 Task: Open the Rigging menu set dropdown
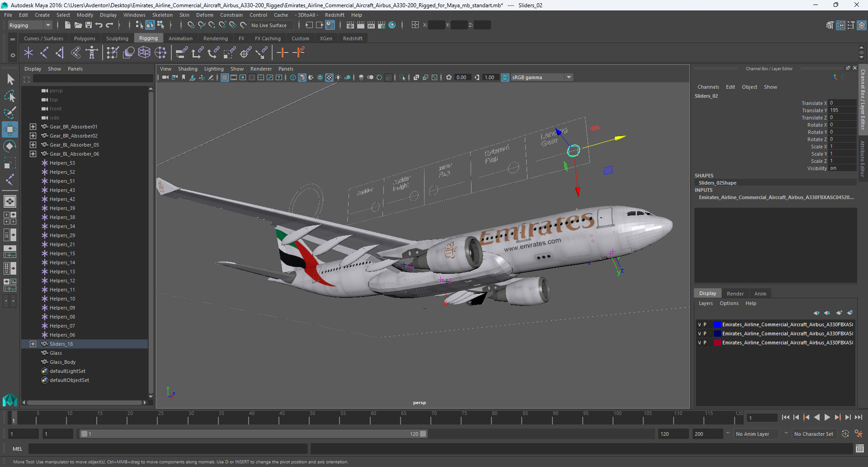coord(30,25)
